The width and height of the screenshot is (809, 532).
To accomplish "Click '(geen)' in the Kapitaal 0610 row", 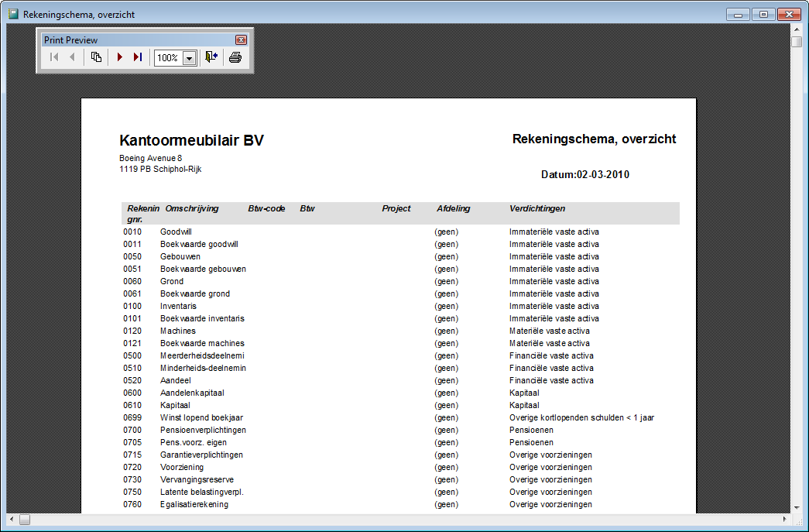I will point(446,405).
